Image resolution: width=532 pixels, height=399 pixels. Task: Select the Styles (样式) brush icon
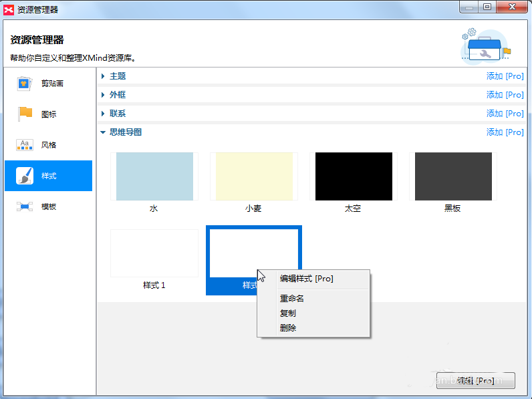(25, 176)
